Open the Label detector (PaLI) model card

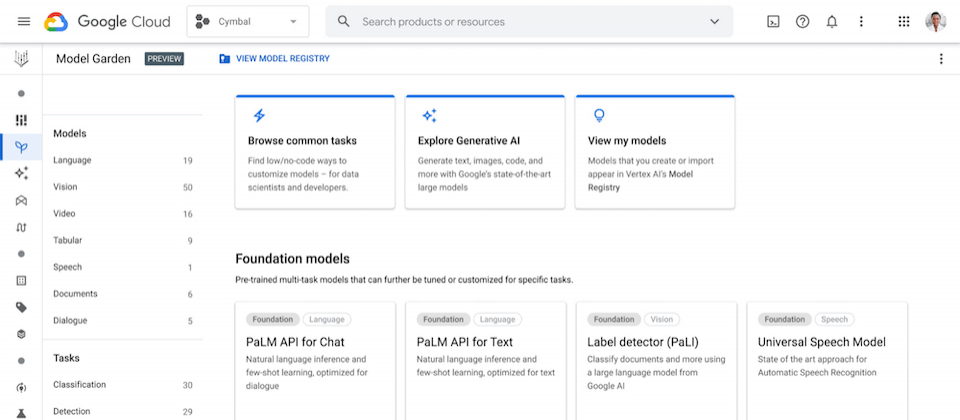coord(656,361)
